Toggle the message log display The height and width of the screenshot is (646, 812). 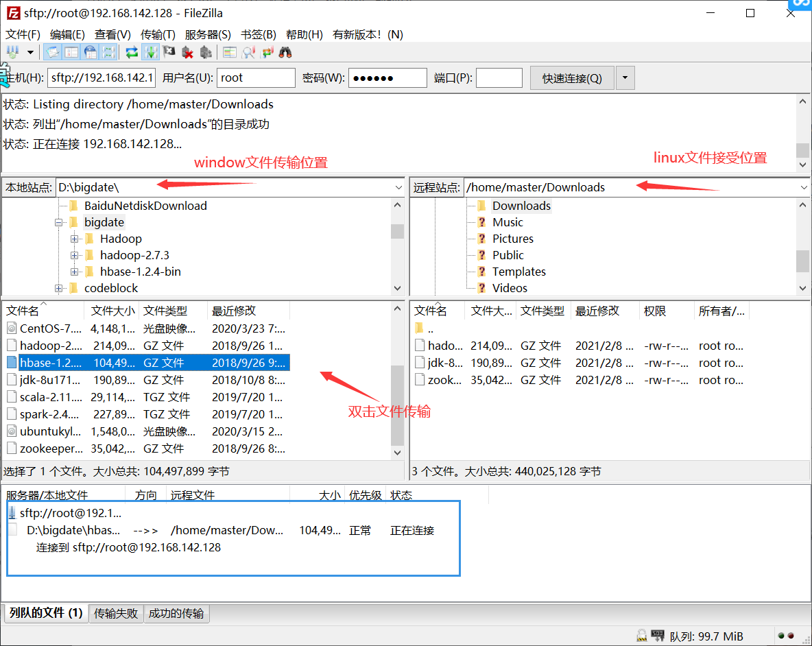coord(52,52)
